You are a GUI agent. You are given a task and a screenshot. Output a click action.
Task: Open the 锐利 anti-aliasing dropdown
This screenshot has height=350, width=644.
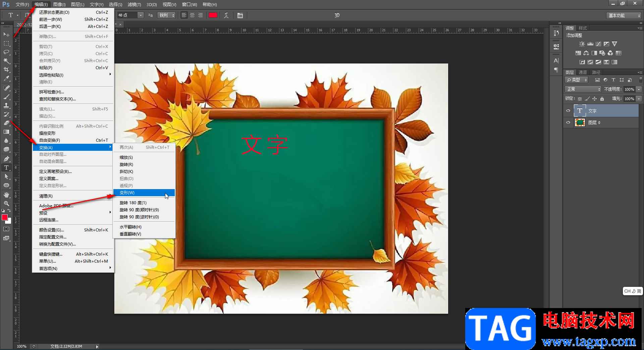(x=167, y=15)
